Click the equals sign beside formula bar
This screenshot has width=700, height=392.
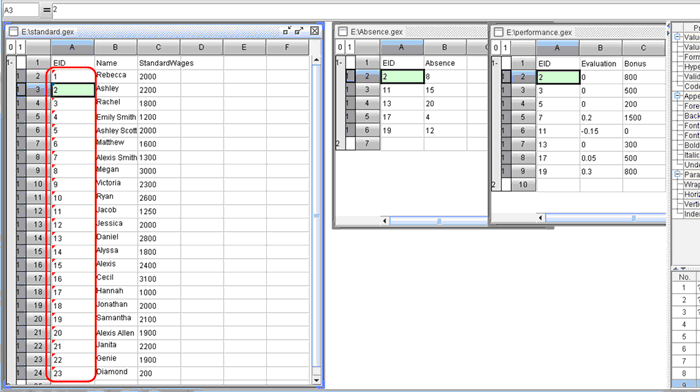pyautogui.click(x=47, y=10)
